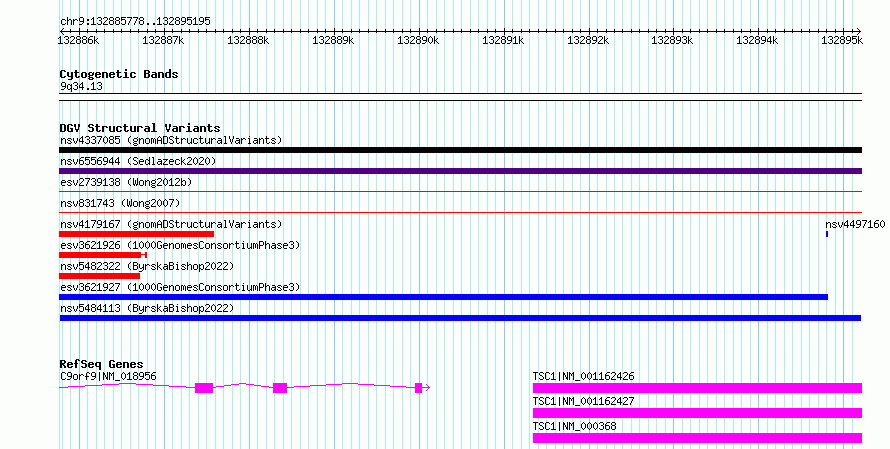Image resolution: width=890 pixels, height=449 pixels.
Task: Click the TSC1|NM_000368 transcript label
Action: (x=574, y=426)
